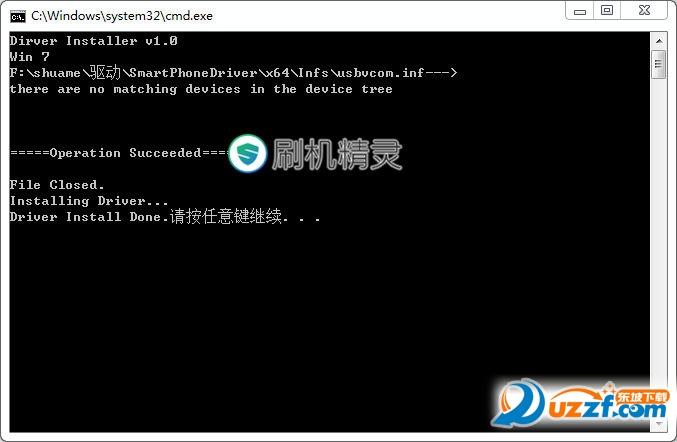
Task: Click the Dirver Installer v1.0 line
Action: tap(94, 41)
